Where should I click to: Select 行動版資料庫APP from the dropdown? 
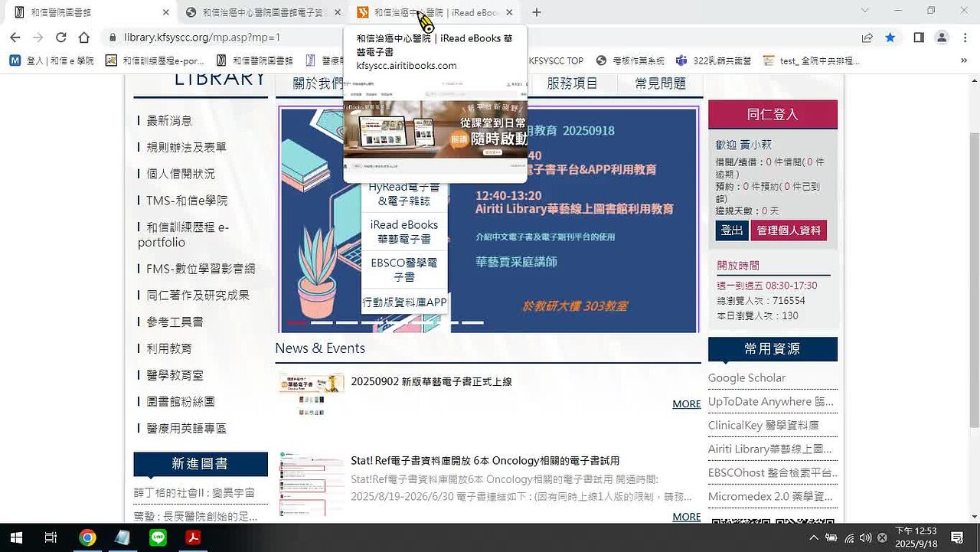click(403, 302)
